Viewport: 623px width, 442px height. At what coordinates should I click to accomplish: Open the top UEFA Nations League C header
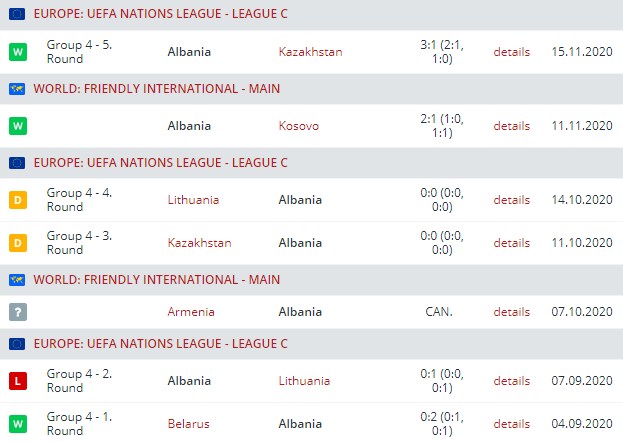pos(160,14)
